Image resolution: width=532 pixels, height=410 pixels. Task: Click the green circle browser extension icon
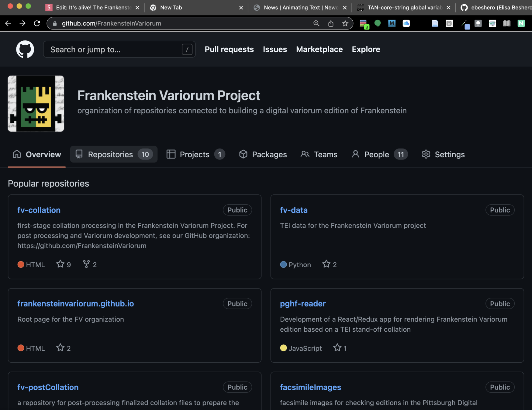point(378,23)
